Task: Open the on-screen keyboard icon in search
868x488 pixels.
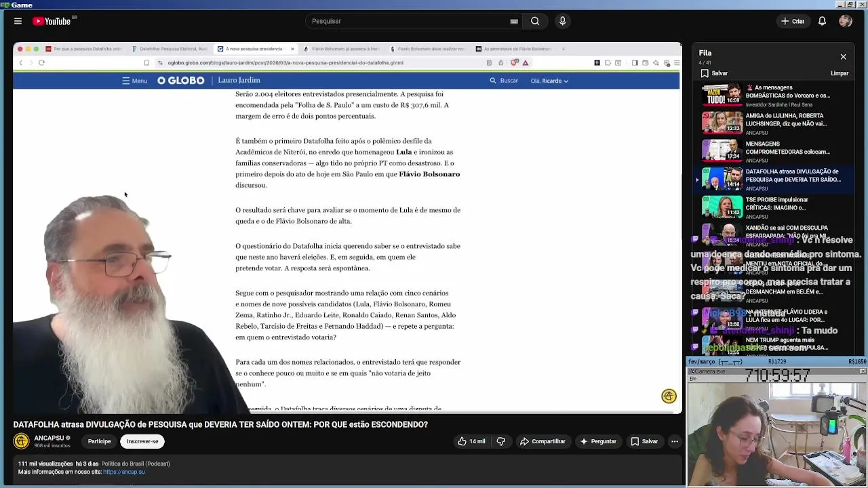Action: click(x=514, y=21)
